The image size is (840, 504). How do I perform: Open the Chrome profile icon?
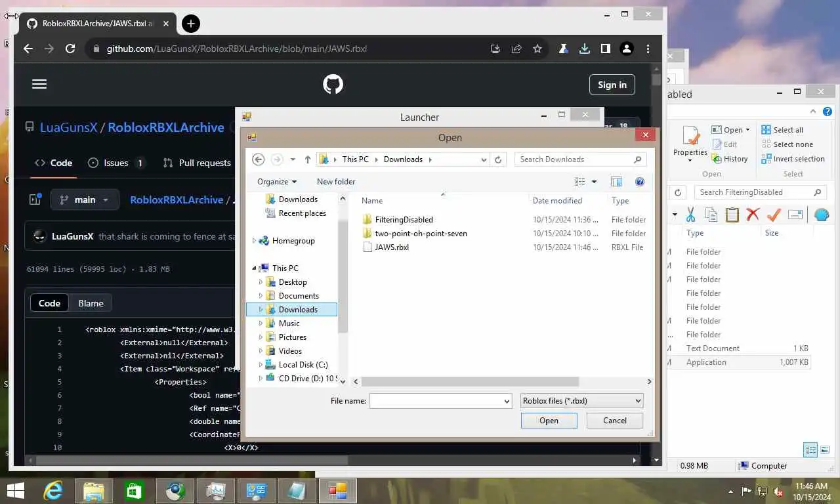click(627, 49)
